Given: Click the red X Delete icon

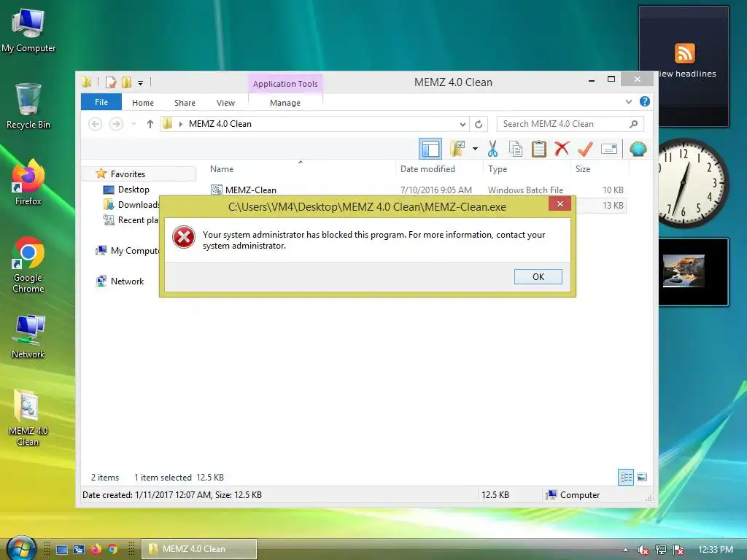Looking at the screenshot, I should click(562, 149).
